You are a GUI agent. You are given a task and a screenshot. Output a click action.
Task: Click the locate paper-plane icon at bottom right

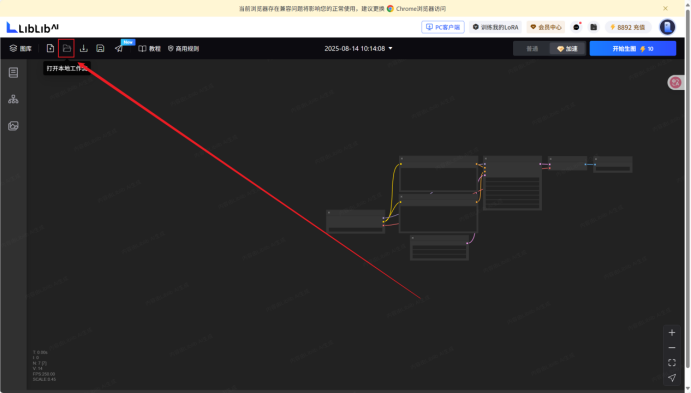click(x=672, y=378)
